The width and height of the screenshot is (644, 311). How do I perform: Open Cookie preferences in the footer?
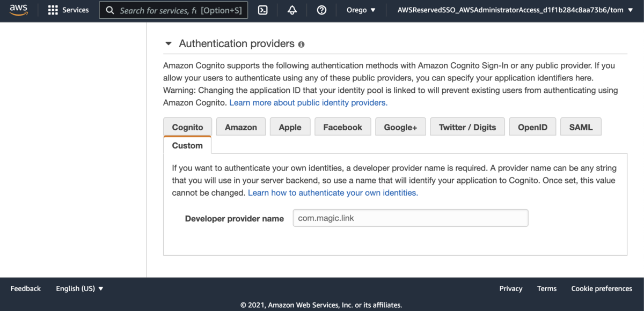click(x=602, y=288)
